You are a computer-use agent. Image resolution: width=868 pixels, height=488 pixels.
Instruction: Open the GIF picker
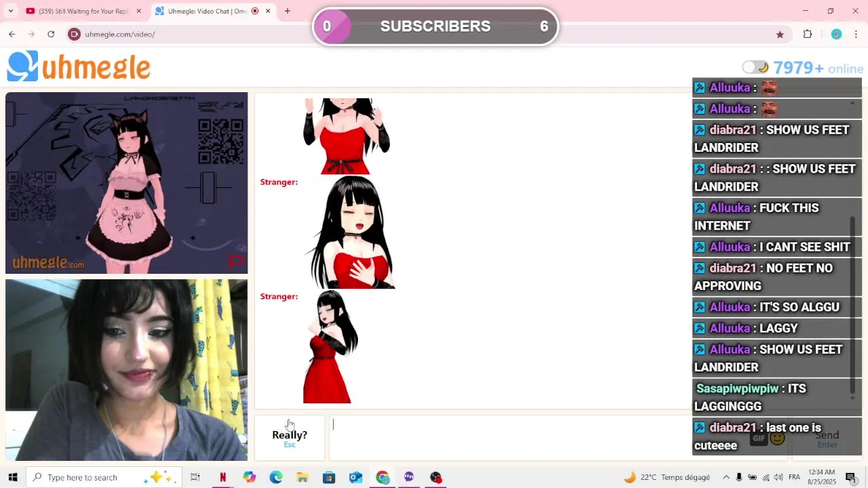coord(759,438)
